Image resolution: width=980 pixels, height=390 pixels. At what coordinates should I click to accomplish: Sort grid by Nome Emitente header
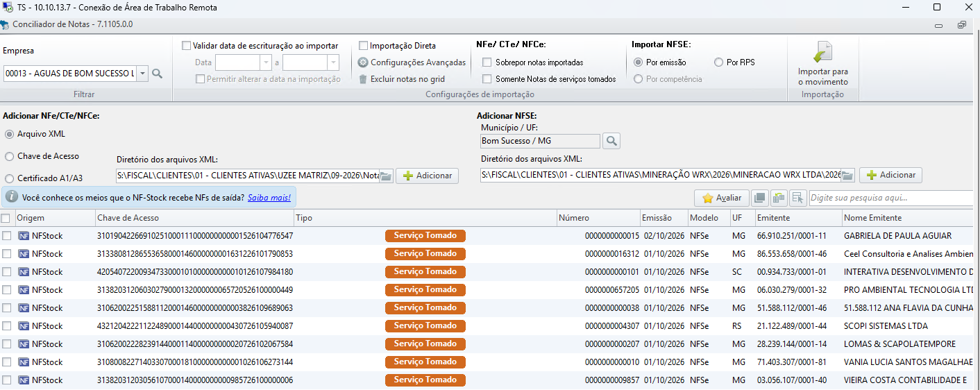click(908, 218)
